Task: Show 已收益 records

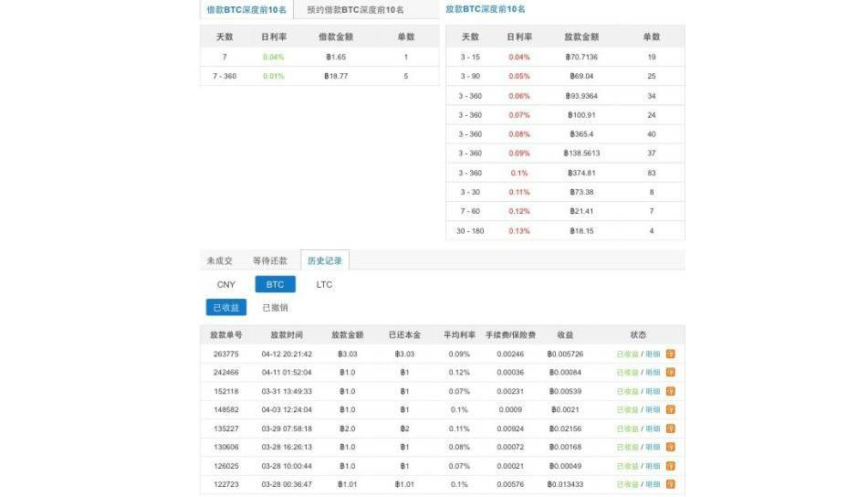Action: 225,308
